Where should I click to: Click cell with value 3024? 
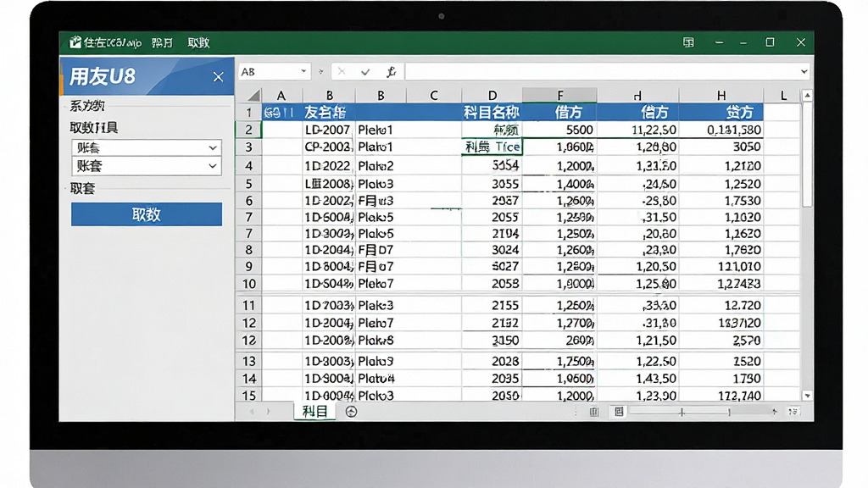click(492, 250)
